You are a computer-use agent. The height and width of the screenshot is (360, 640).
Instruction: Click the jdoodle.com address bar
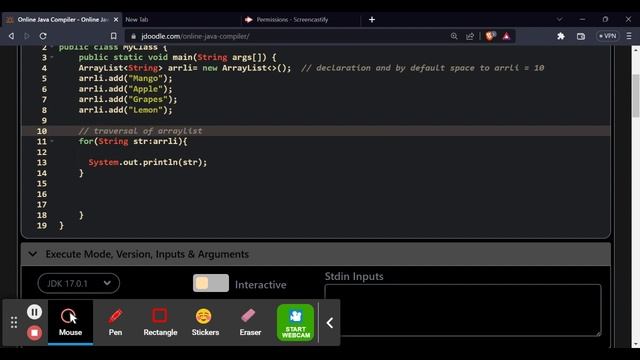coord(286,36)
